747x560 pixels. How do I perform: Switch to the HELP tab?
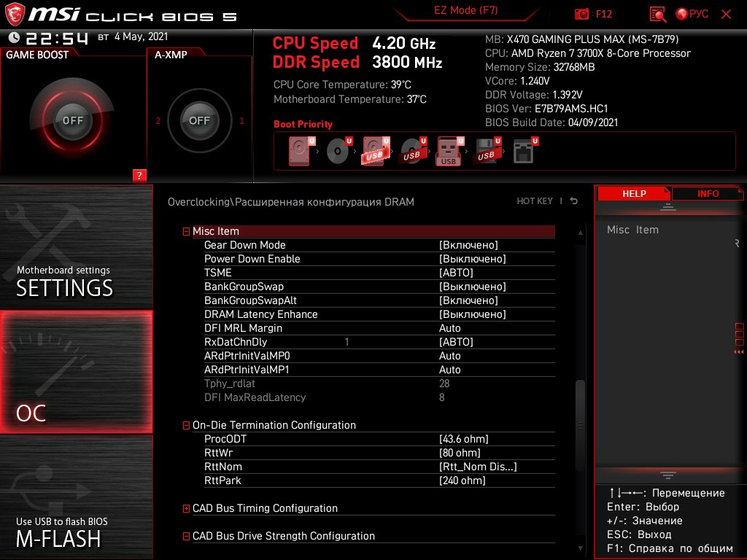click(x=634, y=194)
